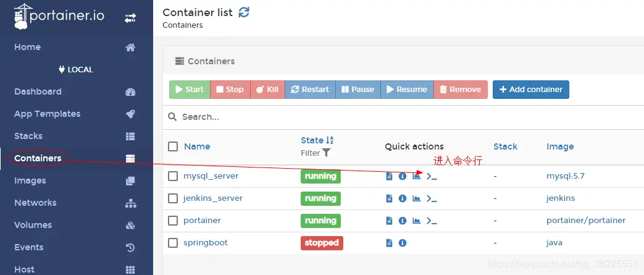The width and height of the screenshot is (644, 275).
Task: Open logs icon for portainer container
Action: [x=390, y=221]
